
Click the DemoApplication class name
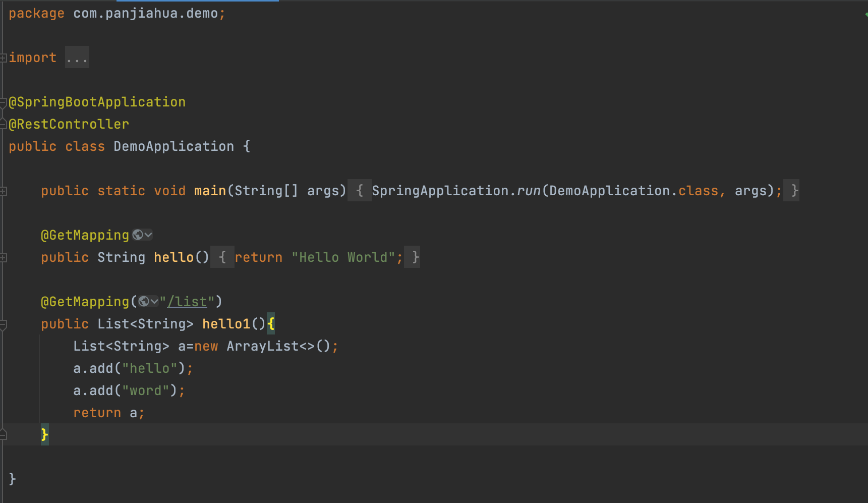click(x=173, y=146)
